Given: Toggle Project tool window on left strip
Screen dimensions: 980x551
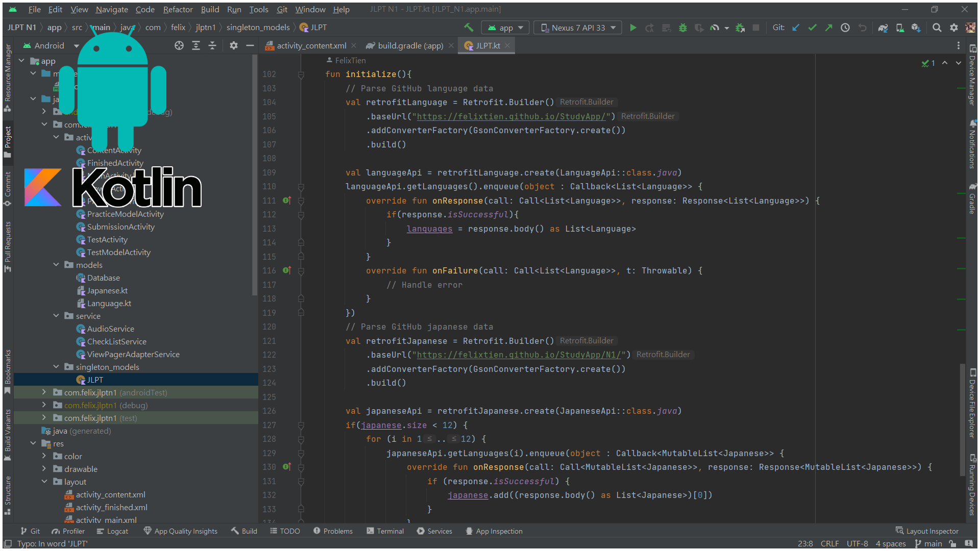Looking at the screenshot, I should [x=8, y=142].
